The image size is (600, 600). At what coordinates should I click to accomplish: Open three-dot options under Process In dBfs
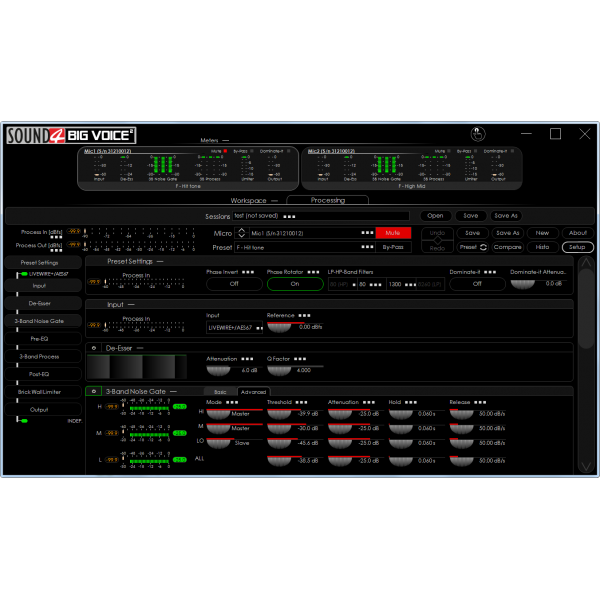point(56,237)
